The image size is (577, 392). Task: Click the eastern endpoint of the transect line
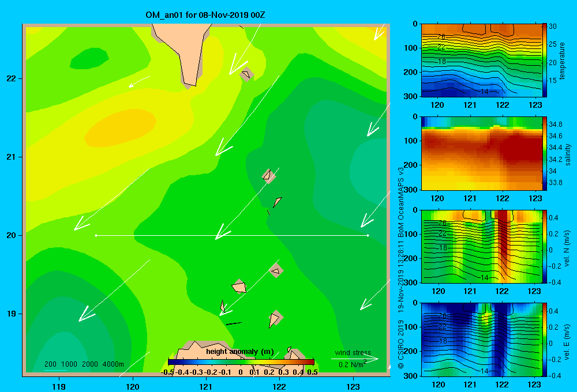click(x=368, y=235)
